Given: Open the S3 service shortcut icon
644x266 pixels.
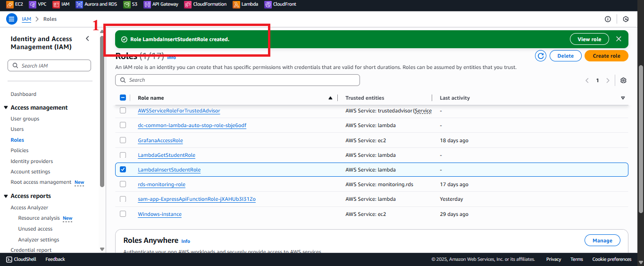Looking at the screenshot, I should pos(127,4).
